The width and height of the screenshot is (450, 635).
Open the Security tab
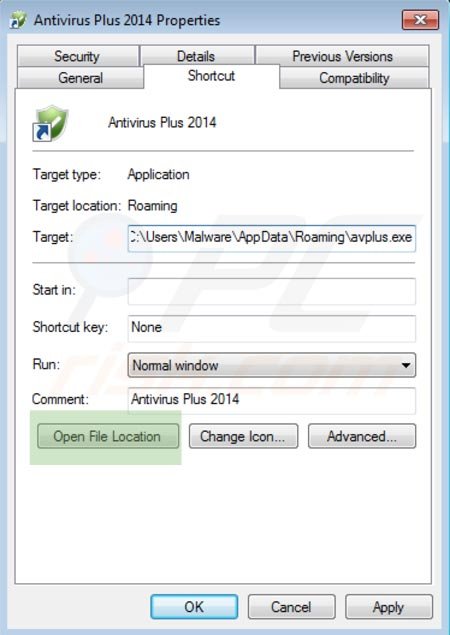[x=77, y=56]
